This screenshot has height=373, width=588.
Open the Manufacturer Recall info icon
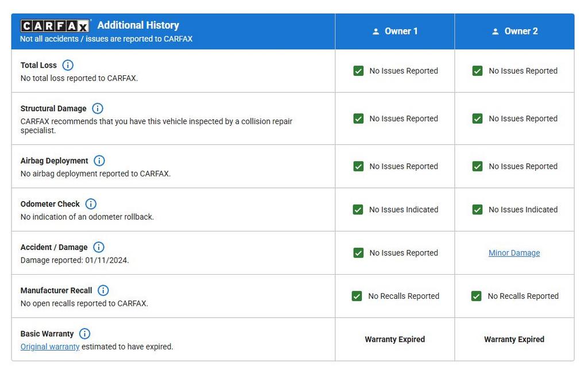coord(103,290)
